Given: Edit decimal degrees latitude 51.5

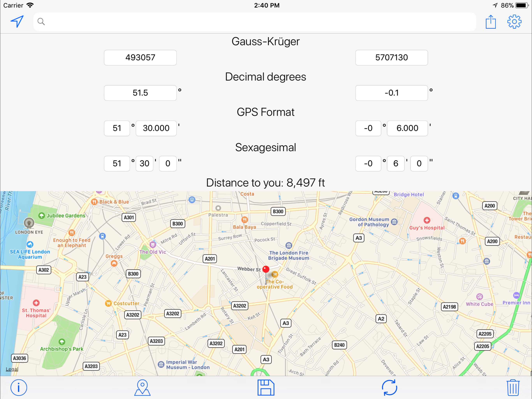Looking at the screenshot, I should coord(140,93).
